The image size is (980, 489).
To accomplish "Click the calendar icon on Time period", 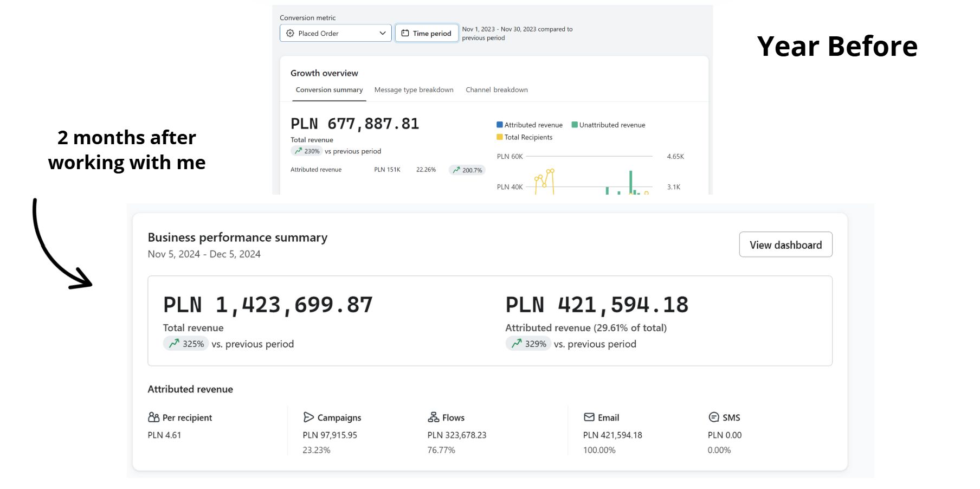I will 405,33.
